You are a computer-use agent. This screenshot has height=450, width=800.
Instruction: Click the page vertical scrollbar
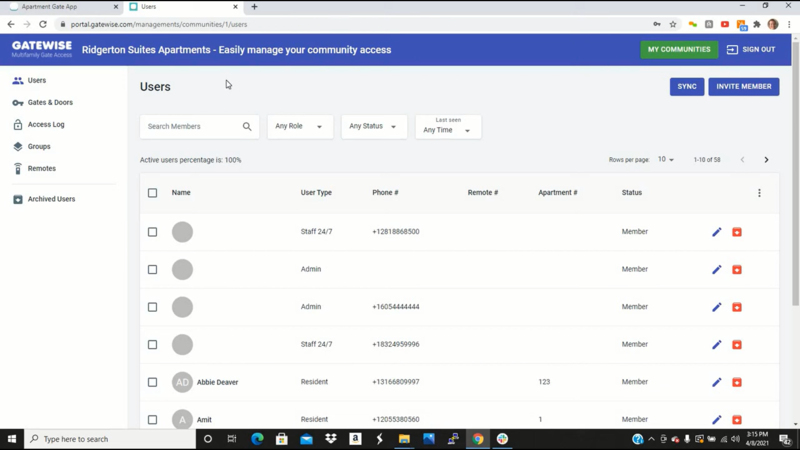tap(796, 172)
